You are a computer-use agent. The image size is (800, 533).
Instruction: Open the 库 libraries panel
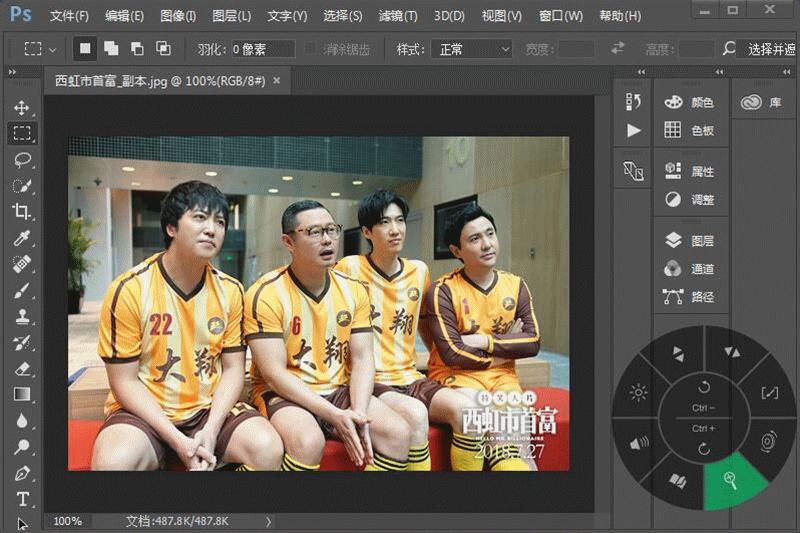[x=761, y=103]
